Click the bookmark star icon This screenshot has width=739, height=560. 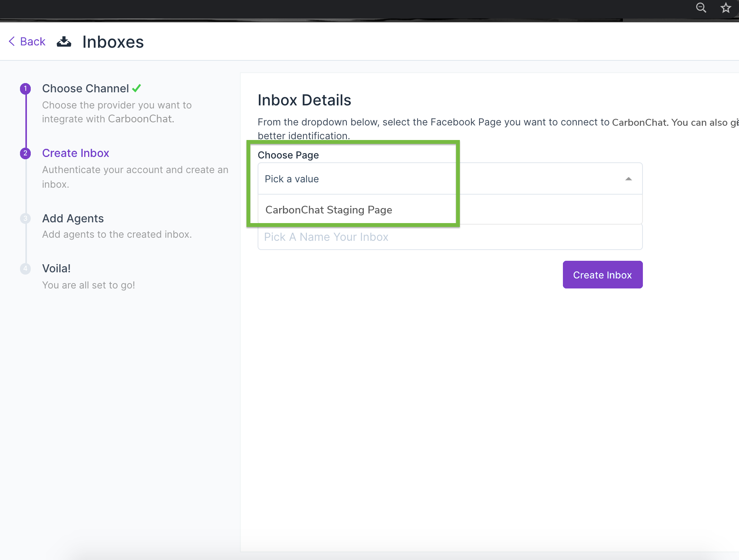coord(726,8)
